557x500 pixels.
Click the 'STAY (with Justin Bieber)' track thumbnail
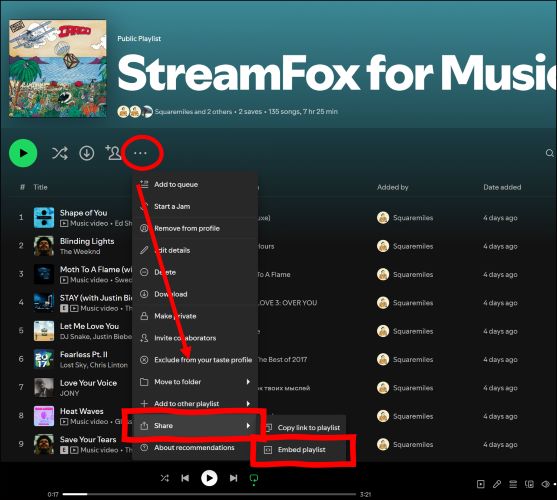pos(44,302)
